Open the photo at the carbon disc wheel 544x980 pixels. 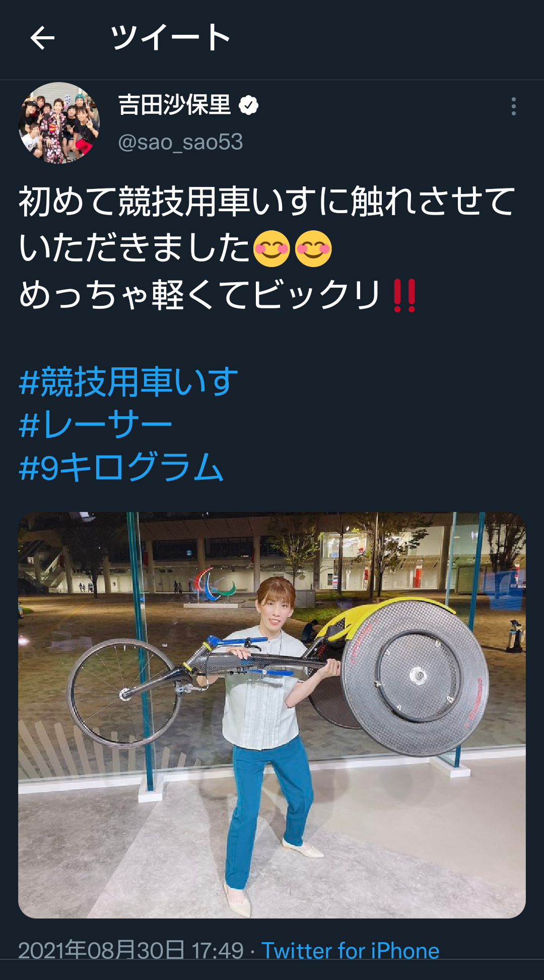415,678
